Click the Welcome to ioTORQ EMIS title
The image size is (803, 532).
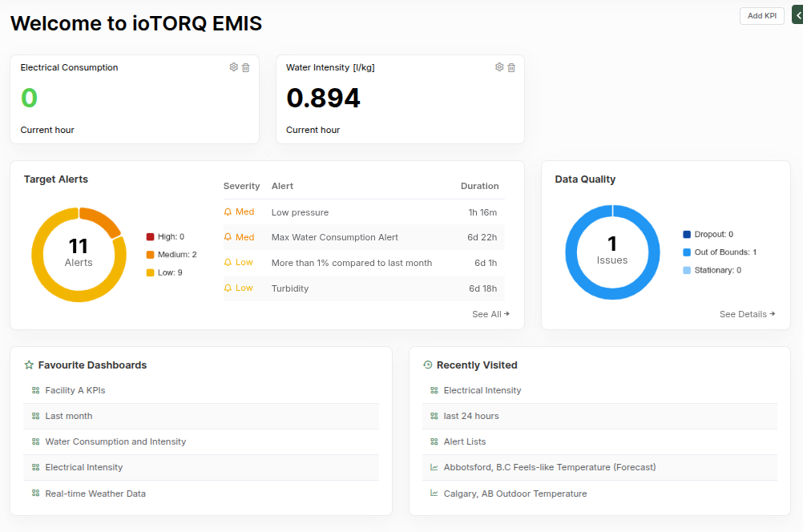[x=136, y=23]
